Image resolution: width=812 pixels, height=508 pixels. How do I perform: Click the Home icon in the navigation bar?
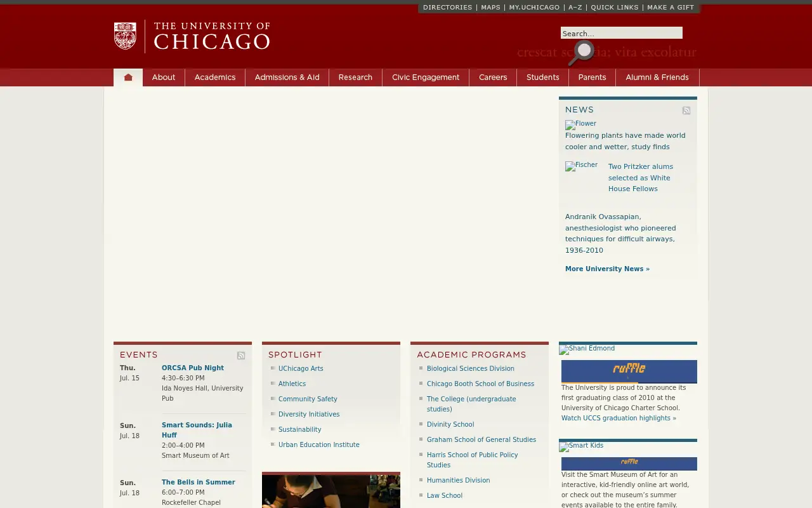click(128, 77)
